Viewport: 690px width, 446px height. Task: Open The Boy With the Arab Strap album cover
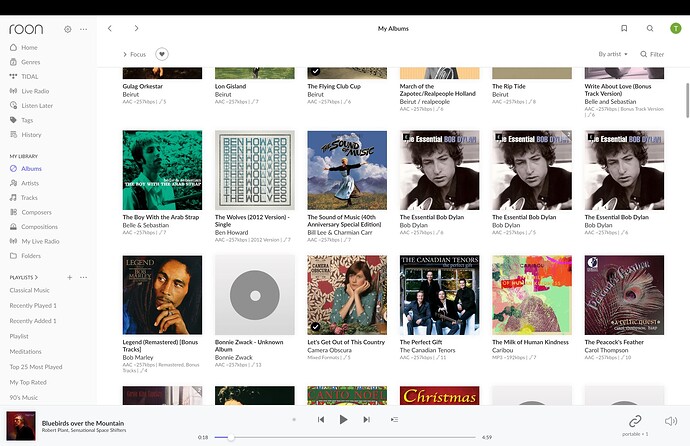[x=162, y=170]
